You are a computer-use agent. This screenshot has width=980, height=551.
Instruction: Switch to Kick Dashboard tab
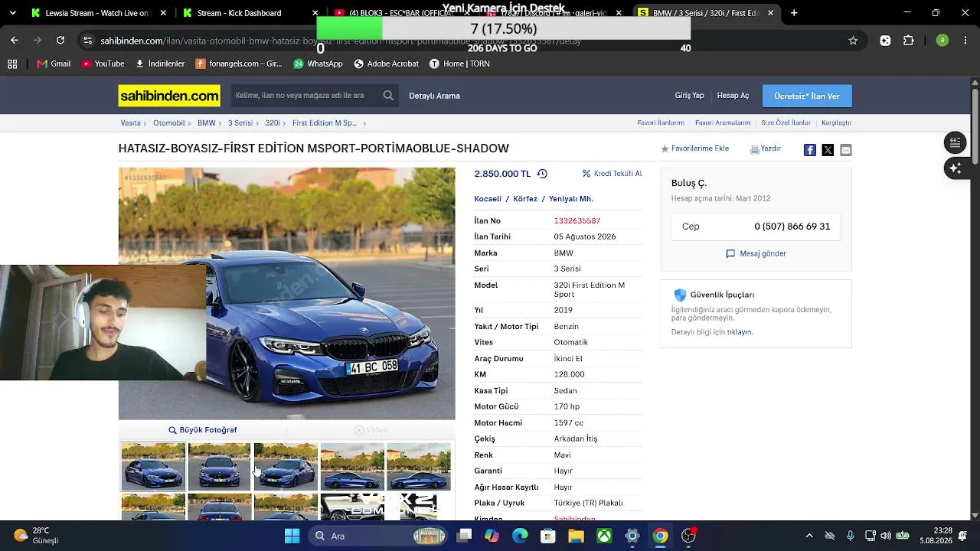(240, 13)
